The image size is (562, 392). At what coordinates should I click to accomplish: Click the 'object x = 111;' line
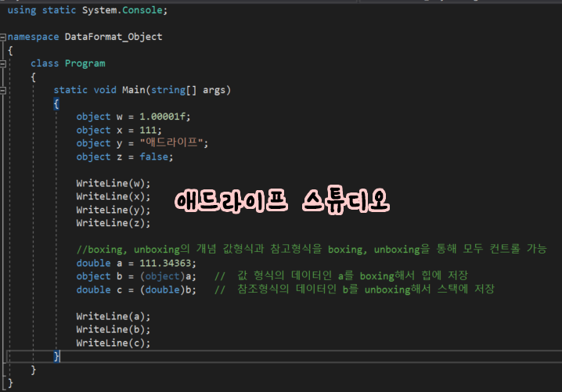pos(119,130)
